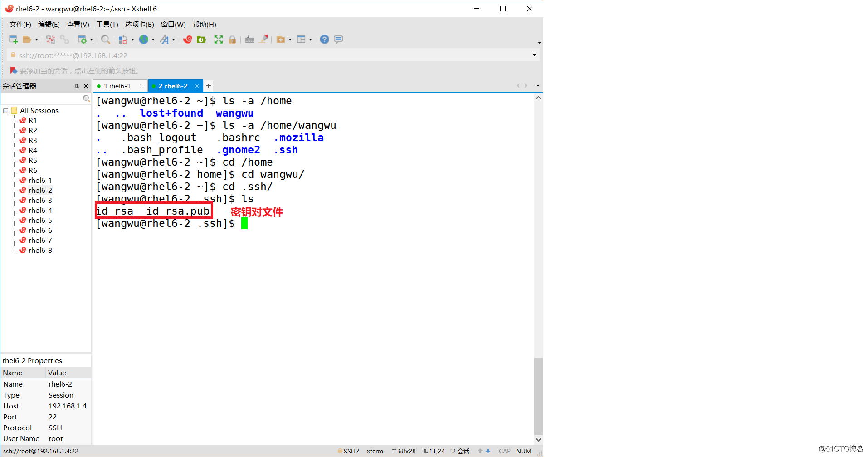Click the keyboard key-mapping toolbar icon
This screenshot has height=457, width=868.
click(249, 39)
